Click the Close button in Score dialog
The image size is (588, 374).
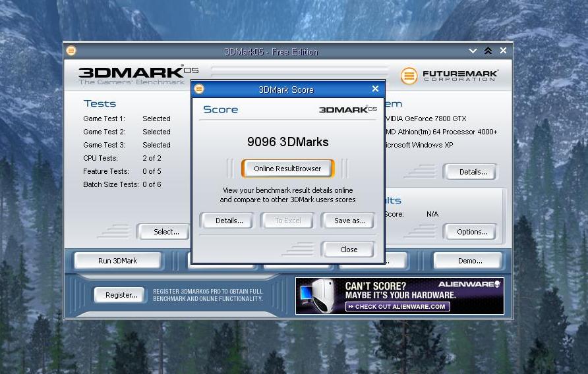tap(349, 250)
